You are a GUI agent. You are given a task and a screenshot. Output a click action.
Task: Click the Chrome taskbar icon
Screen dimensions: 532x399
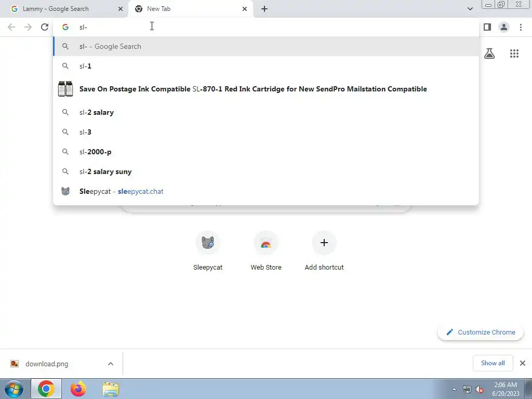point(46,389)
